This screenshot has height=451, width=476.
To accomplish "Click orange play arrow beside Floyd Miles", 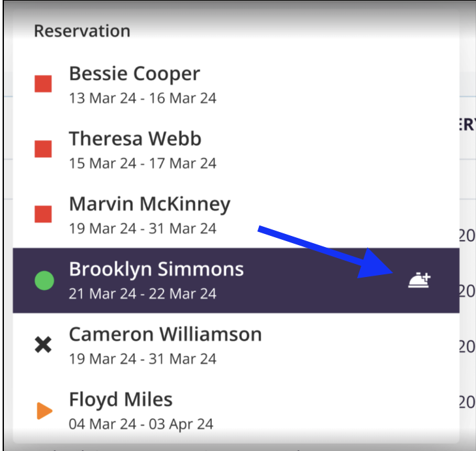I will 44,410.
